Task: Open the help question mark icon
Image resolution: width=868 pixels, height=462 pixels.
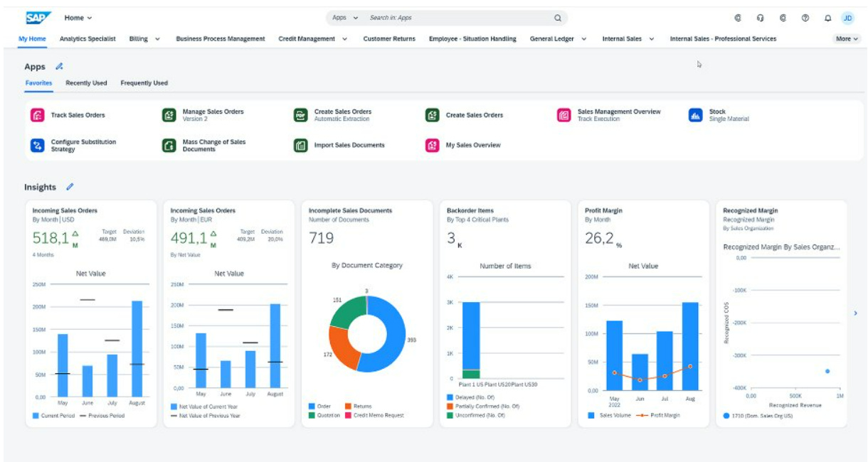Action: click(x=805, y=18)
